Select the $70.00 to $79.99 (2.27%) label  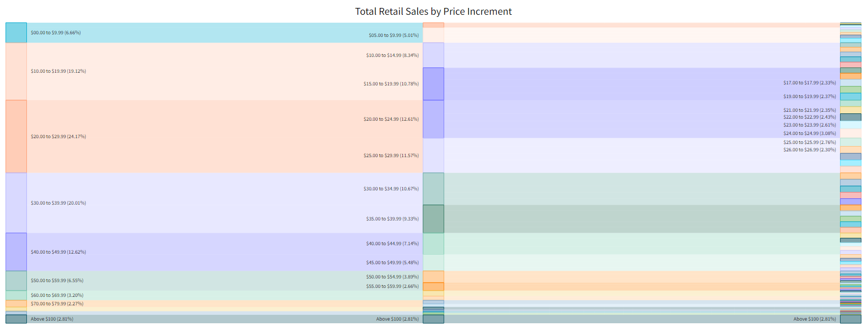pyautogui.click(x=57, y=304)
